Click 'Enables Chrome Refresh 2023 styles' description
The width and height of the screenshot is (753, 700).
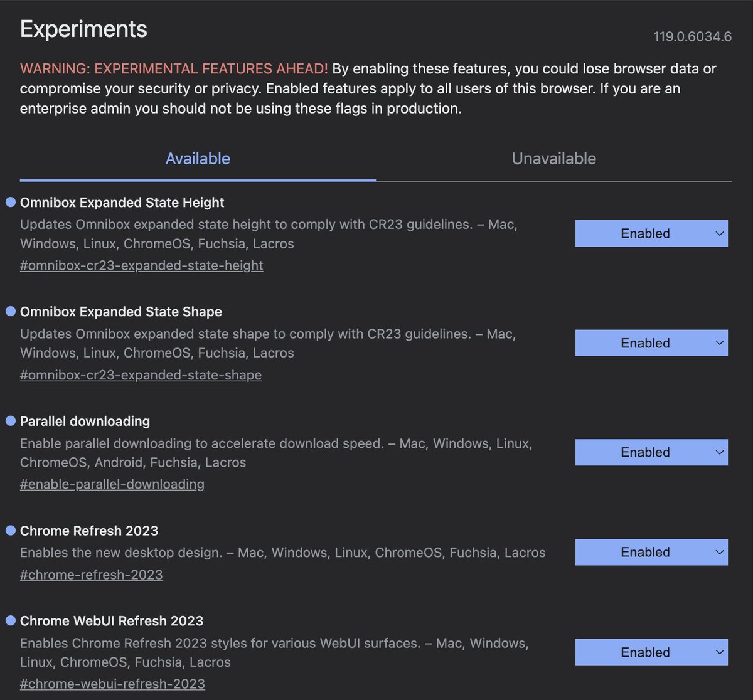274,652
